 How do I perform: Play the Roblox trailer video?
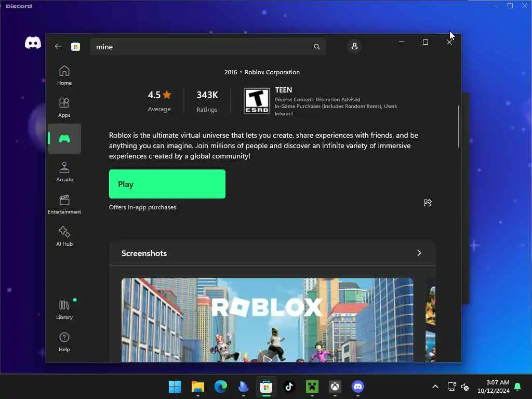point(268,358)
